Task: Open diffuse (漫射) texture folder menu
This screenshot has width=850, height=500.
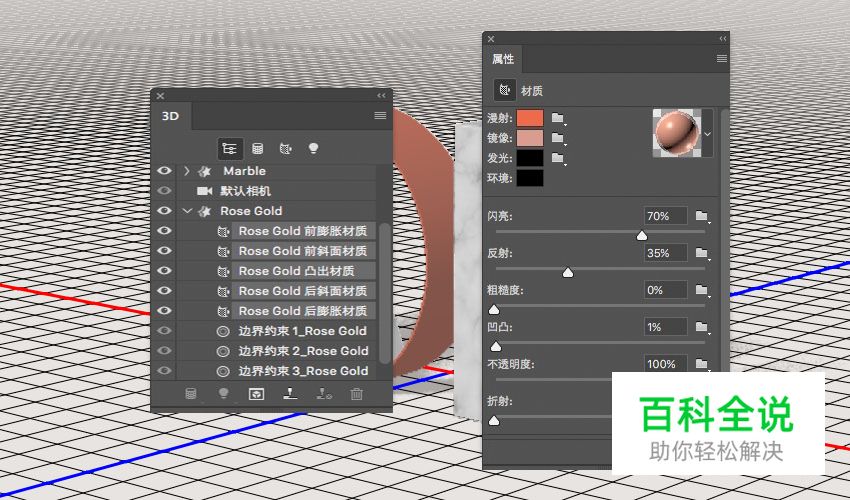Action: [558, 118]
